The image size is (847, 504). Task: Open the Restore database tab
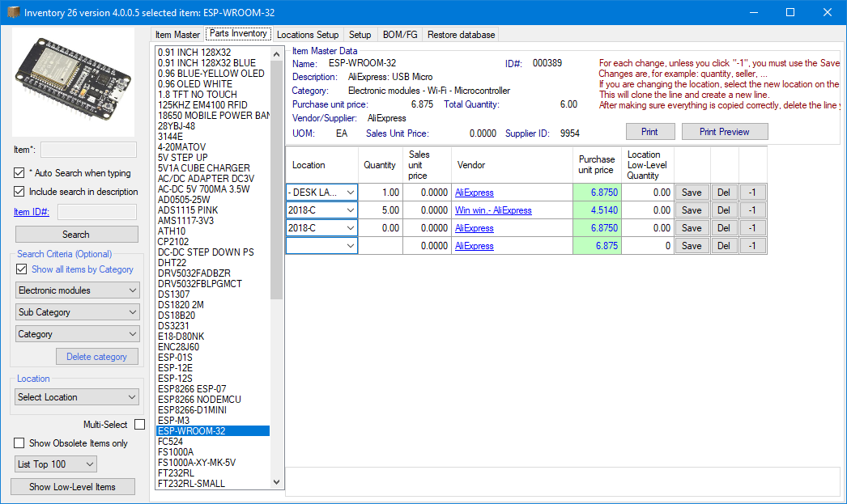pyautogui.click(x=462, y=35)
